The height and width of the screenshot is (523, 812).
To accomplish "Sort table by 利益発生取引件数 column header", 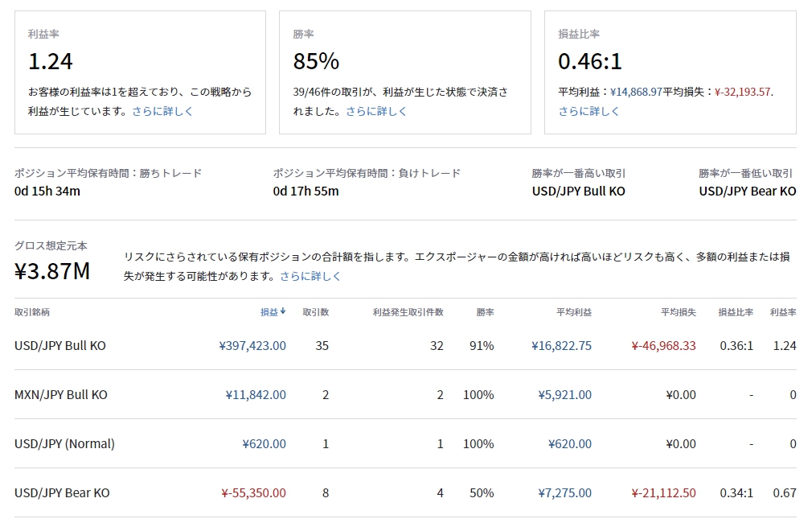I will coord(408,312).
